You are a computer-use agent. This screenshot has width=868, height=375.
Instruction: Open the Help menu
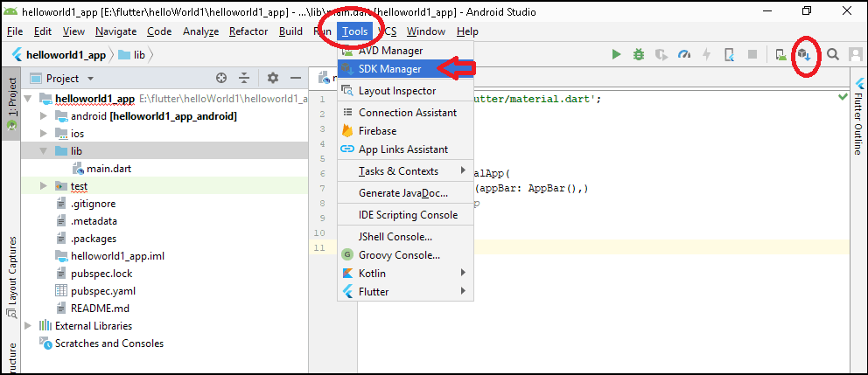(468, 31)
